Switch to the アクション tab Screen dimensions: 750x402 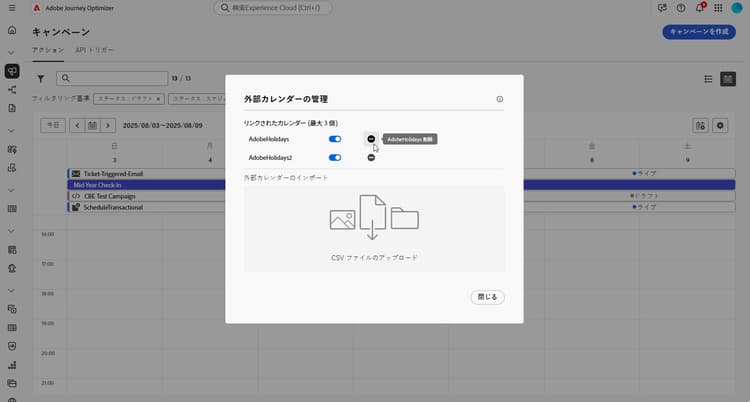pyautogui.click(x=48, y=50)
